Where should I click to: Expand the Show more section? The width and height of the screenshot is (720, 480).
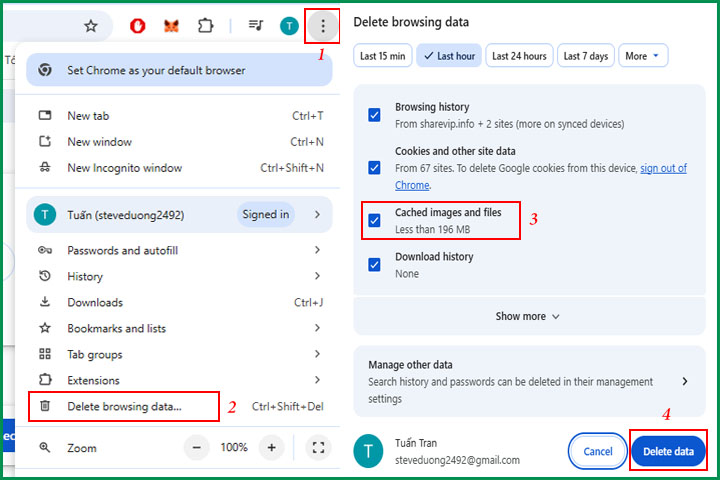[528, 316]
